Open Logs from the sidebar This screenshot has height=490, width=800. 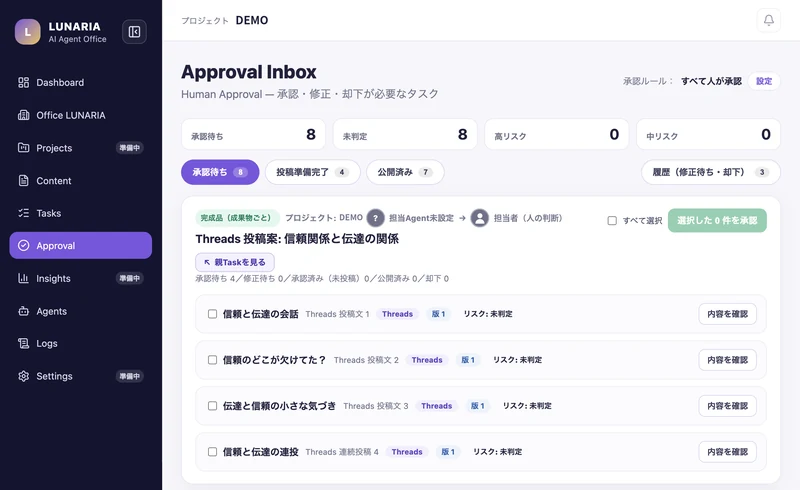[x=81, y=344]
